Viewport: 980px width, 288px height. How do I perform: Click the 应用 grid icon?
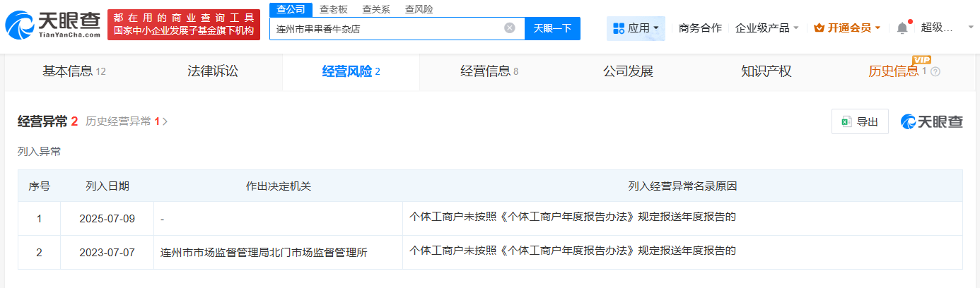pos(619,28)
